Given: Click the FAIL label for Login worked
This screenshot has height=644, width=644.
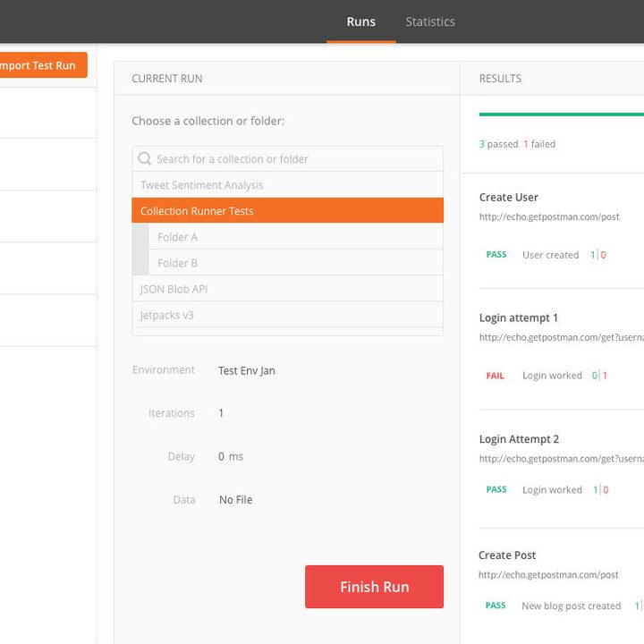Looking at the screenshot, I should (495, 376).
